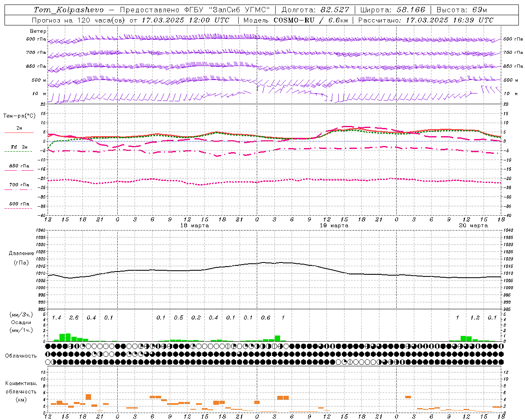Viewport: 525px width, 420px height.
Task: Click the 'Осадки' precipitation label
Action: 21,322
